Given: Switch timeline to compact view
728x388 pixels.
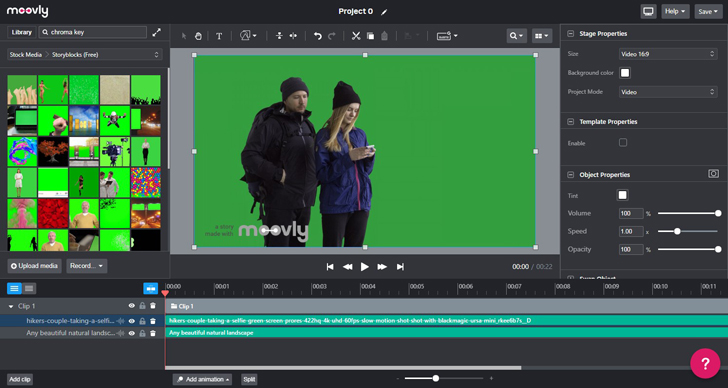Looking at the screenshot, I should tap(29, 289).
